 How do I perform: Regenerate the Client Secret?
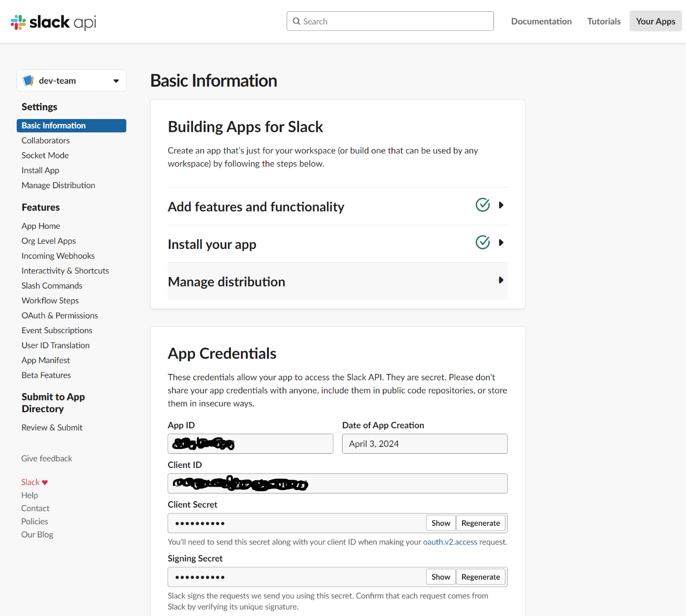pyautogui.click(x=481, y=523)
